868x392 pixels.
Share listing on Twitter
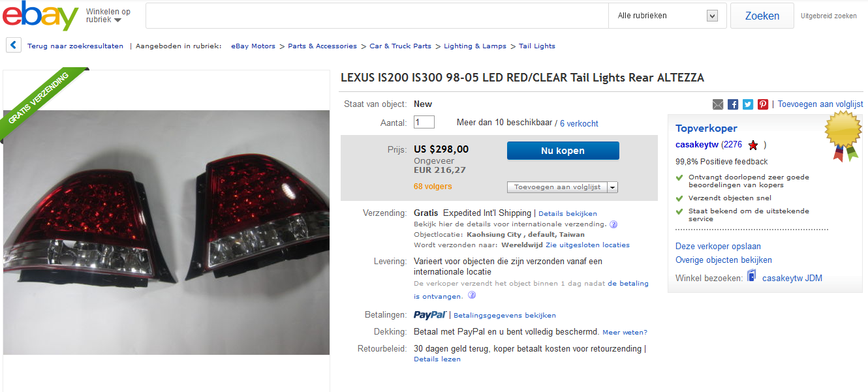(x=748, y=104)
